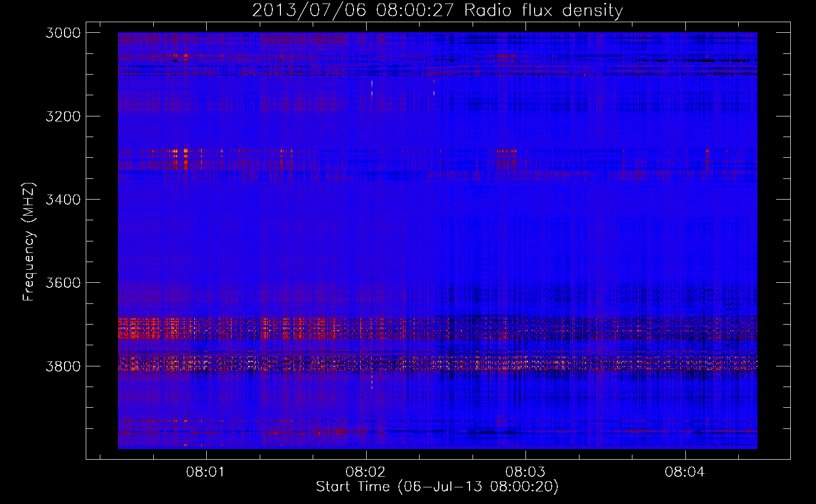Select the 3000 frequency tick label

tap(63, 33)
